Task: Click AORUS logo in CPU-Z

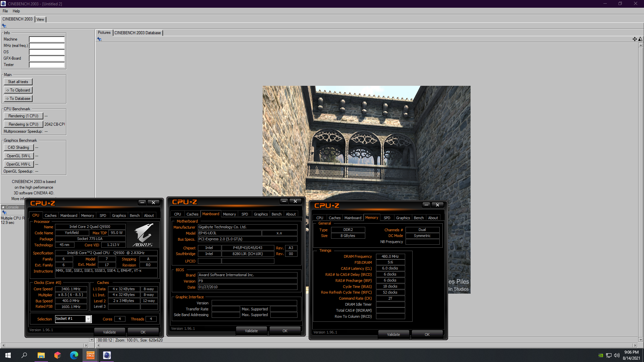Action: [x=143, y=235]
